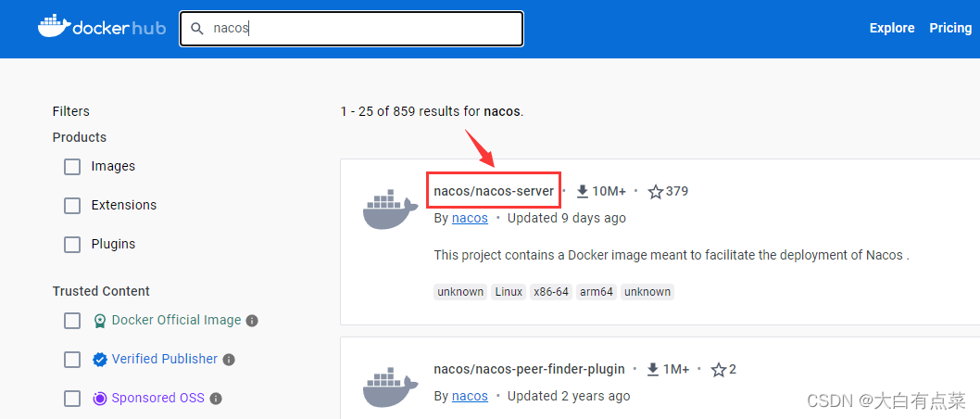Screen dimensions: 980x419
Task: Click the arm64 tag on nacos-server
Action: (597, 292)
